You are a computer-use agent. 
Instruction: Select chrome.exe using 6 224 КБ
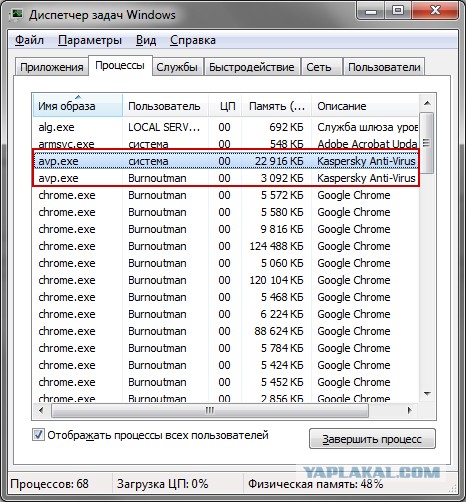coord(226,314)
